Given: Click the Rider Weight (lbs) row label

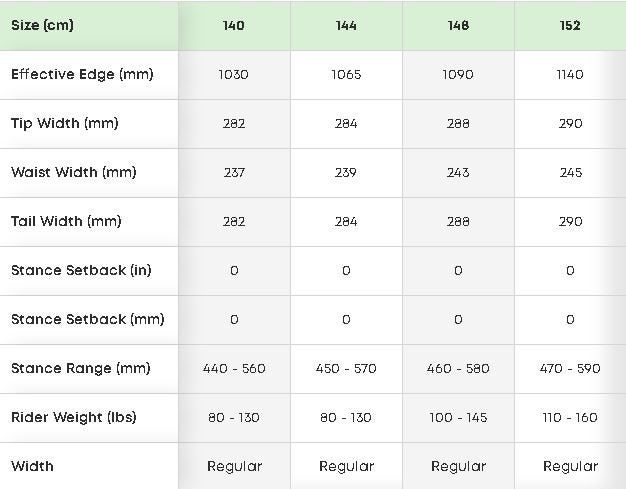Looking at the screenshot, I should 73,417.
